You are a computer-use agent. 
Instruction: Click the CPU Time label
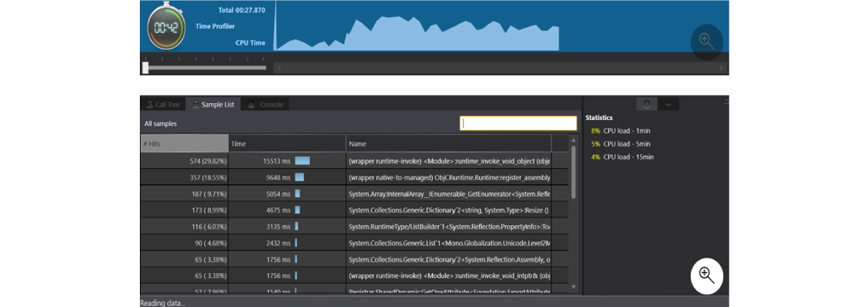[x=250, y=43]
